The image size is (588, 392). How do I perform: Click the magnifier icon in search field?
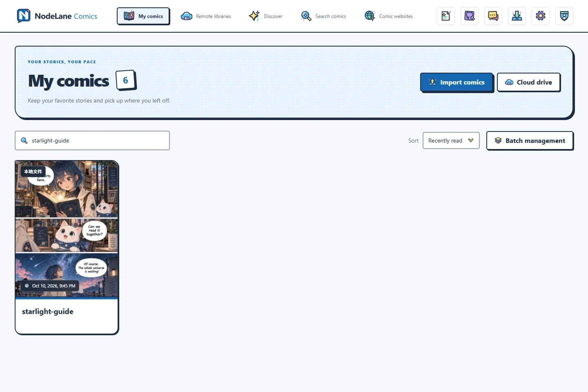[x=24, y=140]
